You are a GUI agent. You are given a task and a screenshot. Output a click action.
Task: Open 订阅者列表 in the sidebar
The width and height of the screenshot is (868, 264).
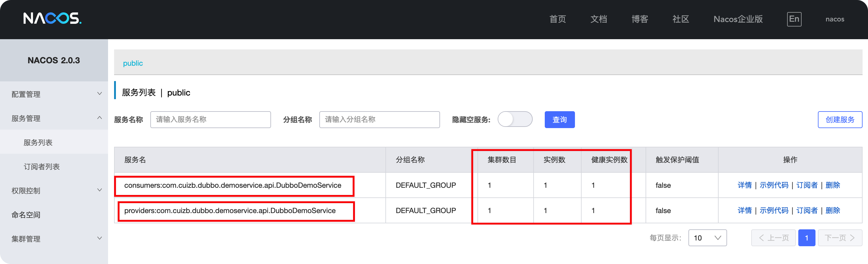[54, 166]
